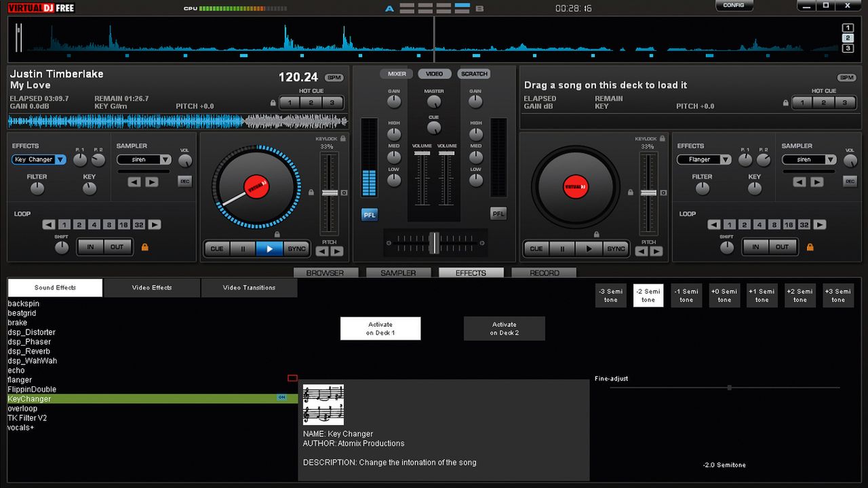Toggle keylock icon on deck 1
This screenshot has height=488, width=868.
tap(343, 138)
